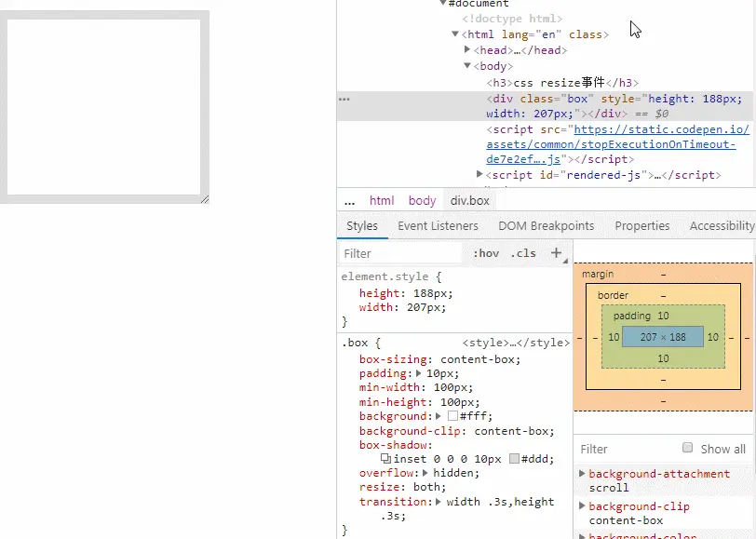
Task: Select the div class="box" node
Action: pos(545,106)
